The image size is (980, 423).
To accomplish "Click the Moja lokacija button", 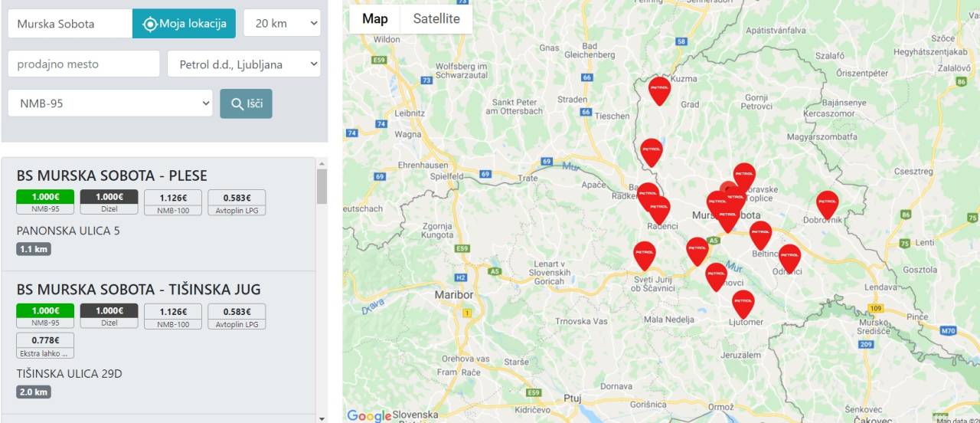I will (184, 23).
